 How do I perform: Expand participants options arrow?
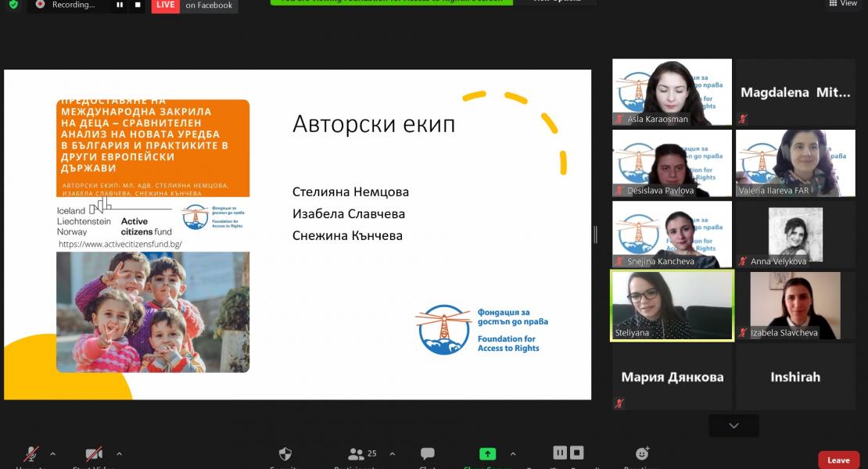393,454
